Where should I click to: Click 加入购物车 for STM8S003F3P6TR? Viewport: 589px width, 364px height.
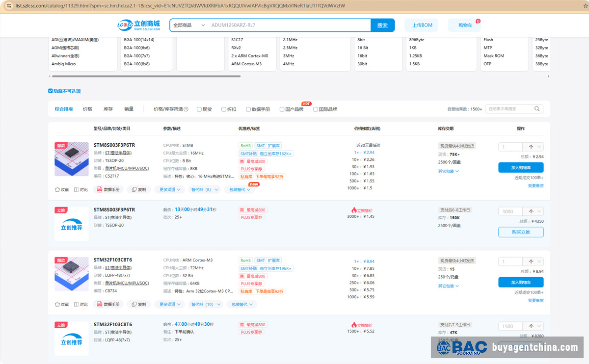(x=521, y=167)
